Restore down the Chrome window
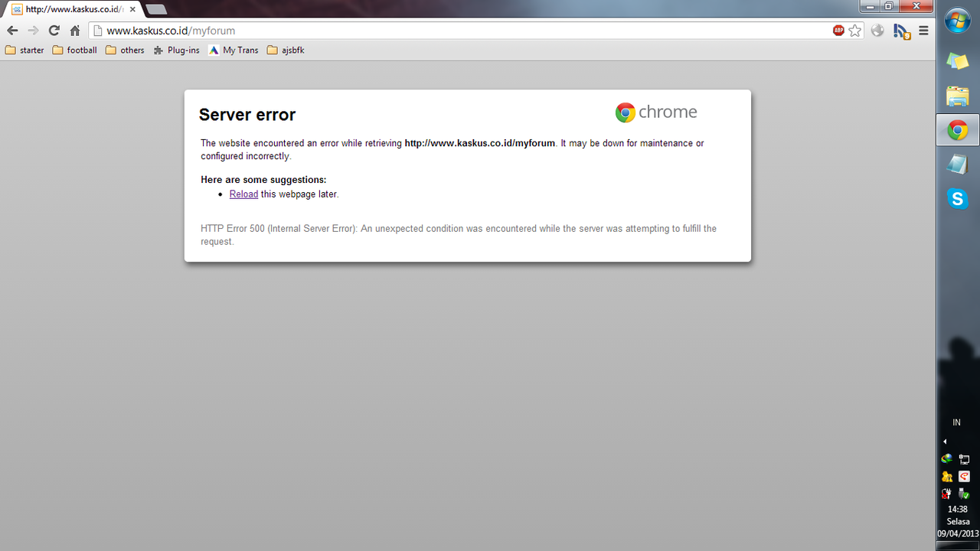 pos(889,6)
